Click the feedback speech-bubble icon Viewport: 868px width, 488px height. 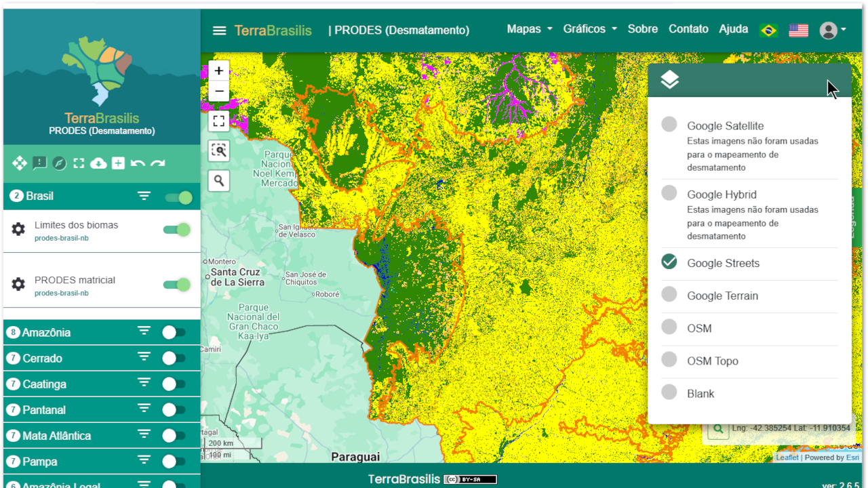point(39,163)
